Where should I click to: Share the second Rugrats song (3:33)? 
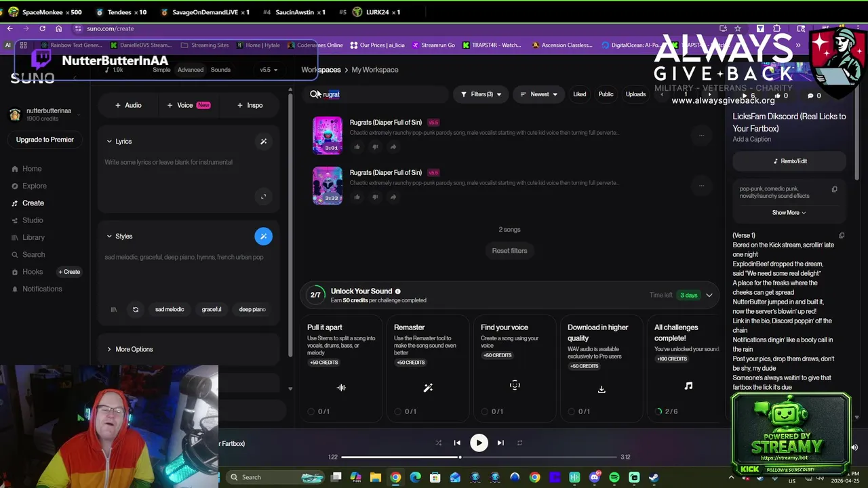click(x=393, y=197)
